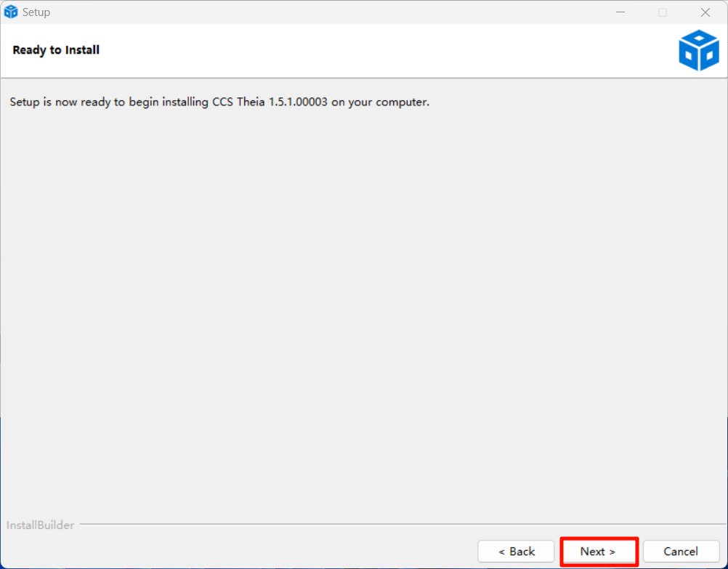Click the blue cube installer logo
The height and width of the screenshot is (569, 728).
click(x=698, y=50)
